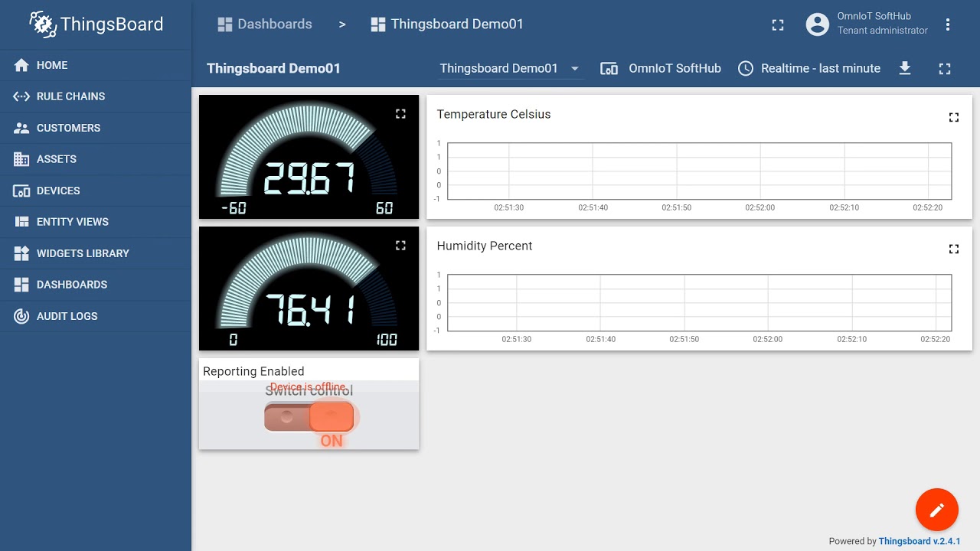980x551 pixels.
Task: Enter dashboard edit mode pencil button
Action: 937,510
